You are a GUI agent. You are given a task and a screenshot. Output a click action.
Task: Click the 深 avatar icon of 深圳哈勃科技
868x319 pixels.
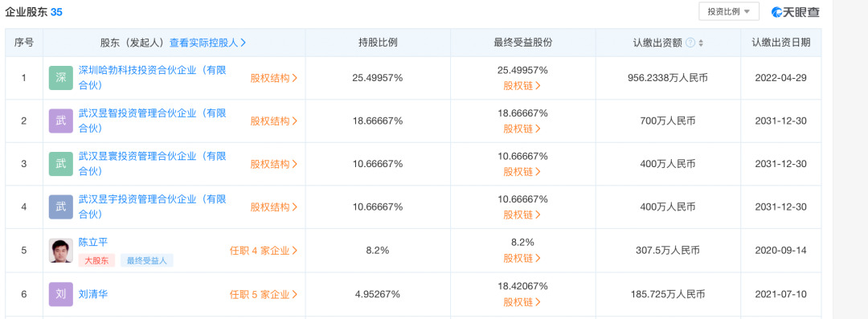click(61, 78)
